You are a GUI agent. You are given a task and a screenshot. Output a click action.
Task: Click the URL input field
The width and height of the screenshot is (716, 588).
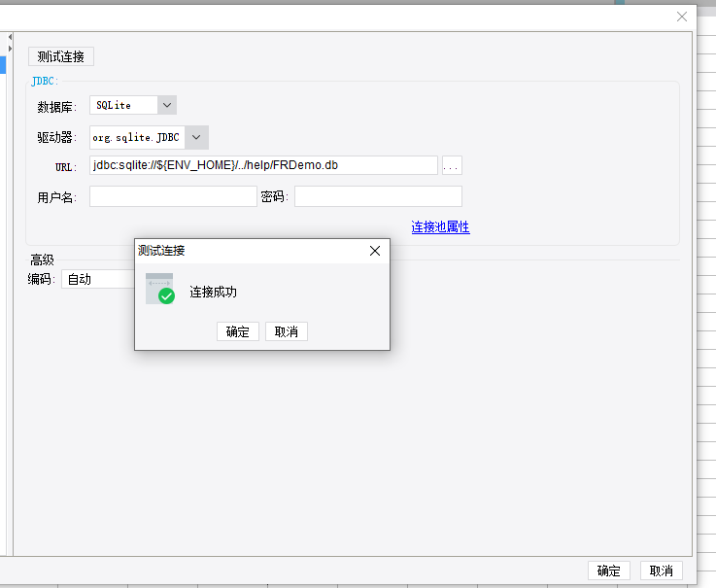263,165
